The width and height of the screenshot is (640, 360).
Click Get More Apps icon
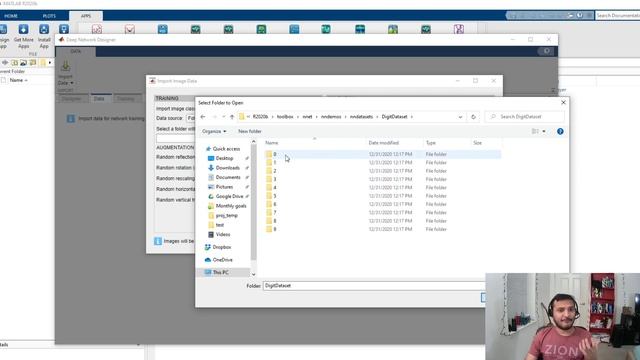click(x=23, y=36)
